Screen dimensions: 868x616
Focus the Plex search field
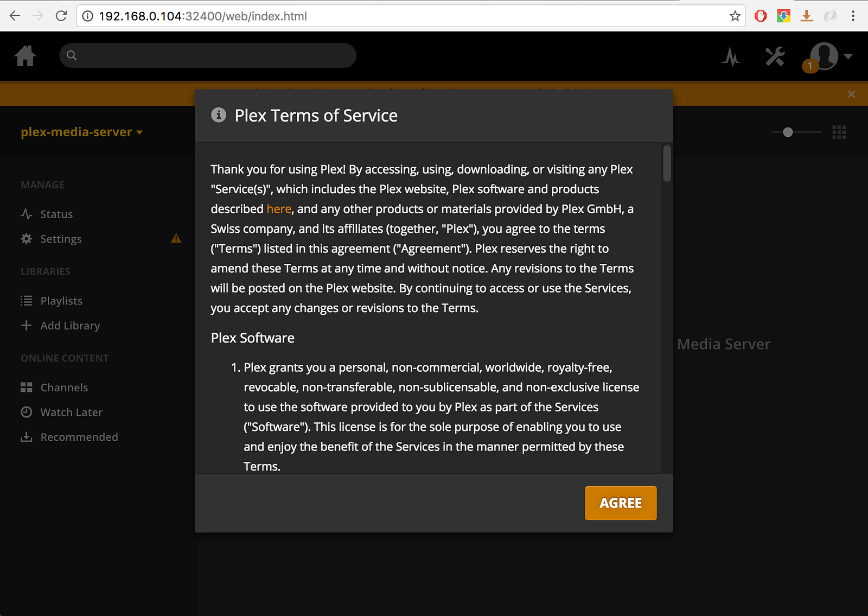click(x=208, y=55)
